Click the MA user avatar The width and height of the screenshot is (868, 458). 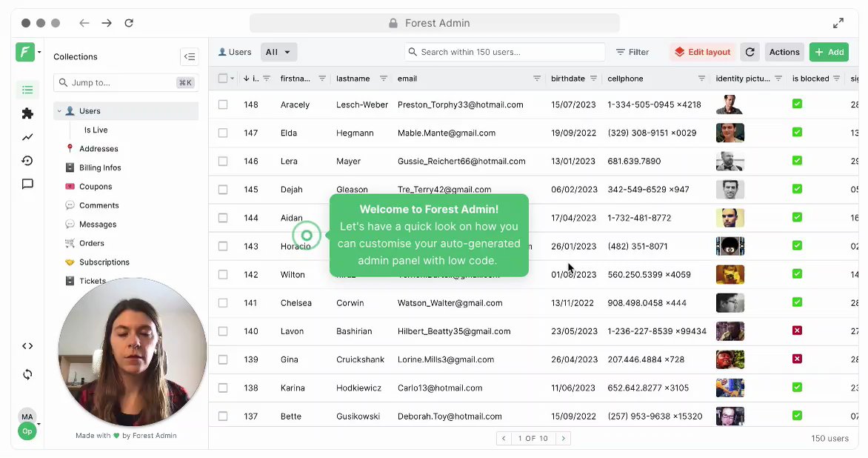pyautogui.click(x=27, y=416)
